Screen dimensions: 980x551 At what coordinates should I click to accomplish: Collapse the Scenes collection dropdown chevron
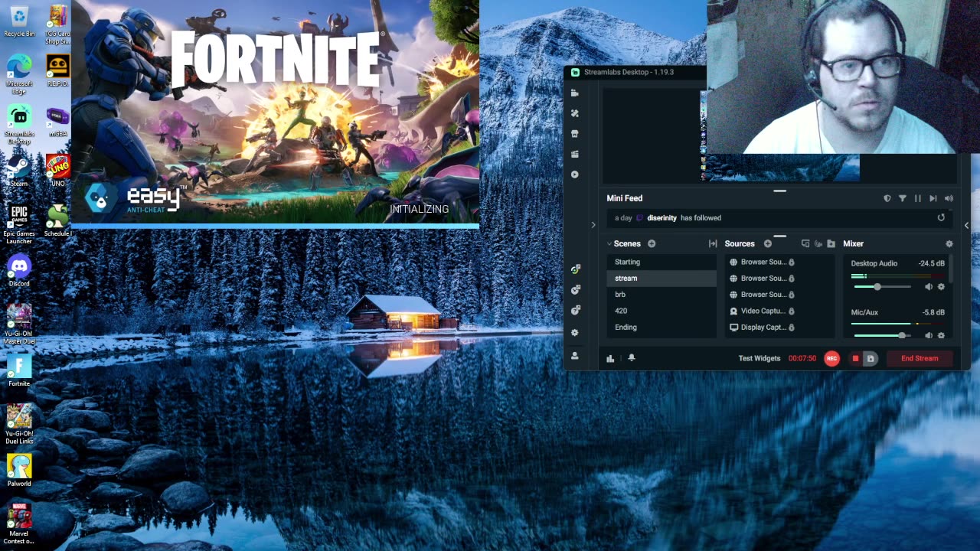[x=609, y=243]
